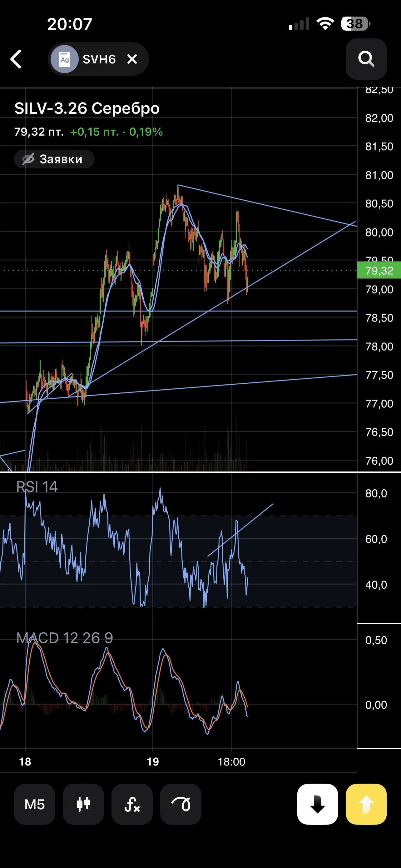Tap the current price tag 79,32
This screenshot has height=868, width=401.
click(x=379, y=271)
